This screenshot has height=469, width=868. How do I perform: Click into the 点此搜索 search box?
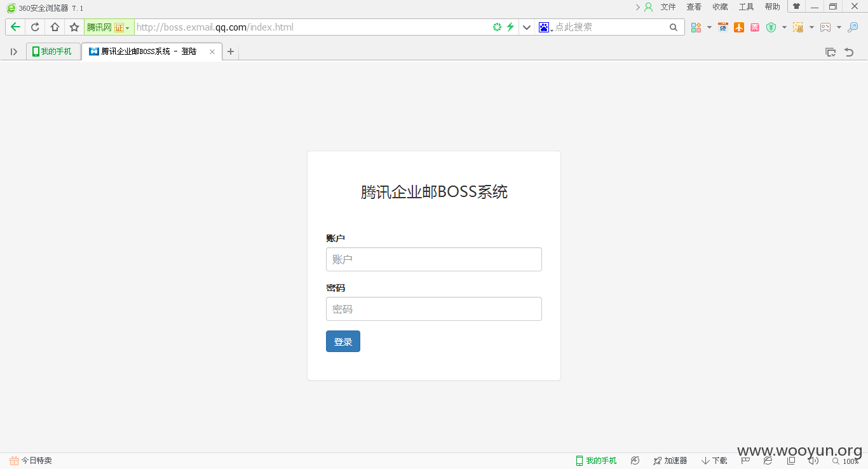point(610,27)
